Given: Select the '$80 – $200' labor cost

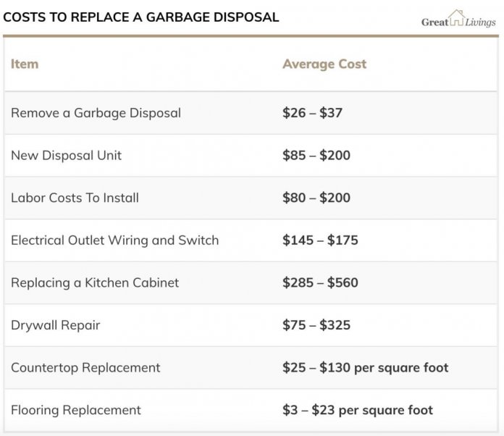Looking at the screenshot, I should (x=316, y=198).
